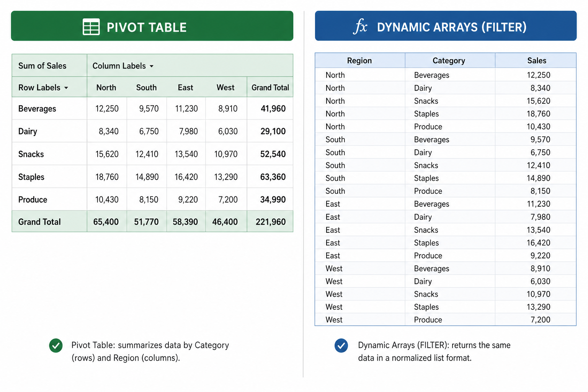The image size is (588, 392).
Task: Click the Pivot Table caption about Category and Region
Action: click(150, 351)
